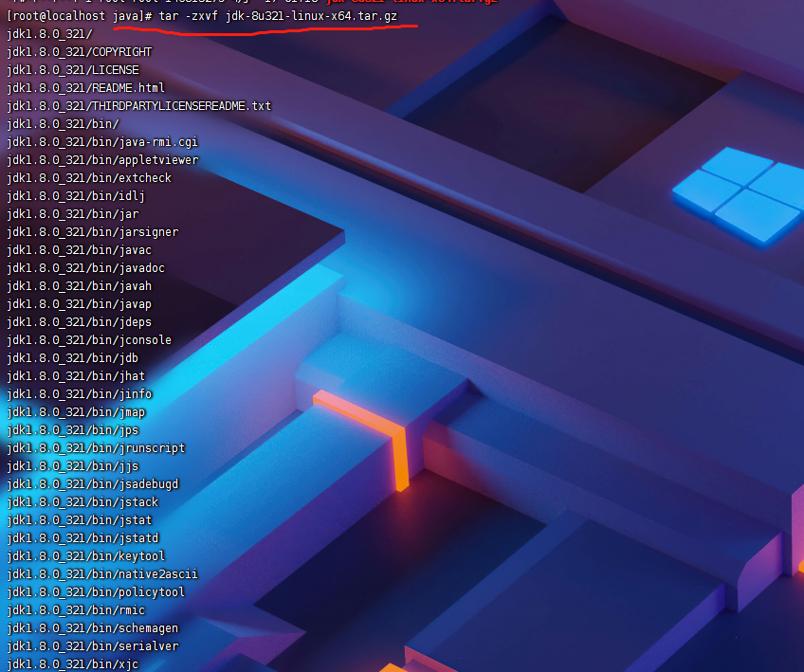
Task: Click the "jdk1.8.0_321/bin/jstack" line
Action: (x=82, y=501)
